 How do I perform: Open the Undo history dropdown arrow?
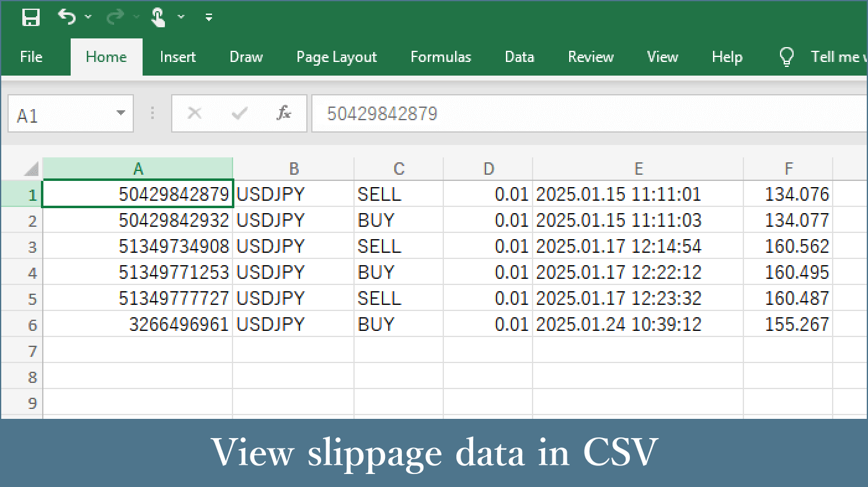(88, 17)
